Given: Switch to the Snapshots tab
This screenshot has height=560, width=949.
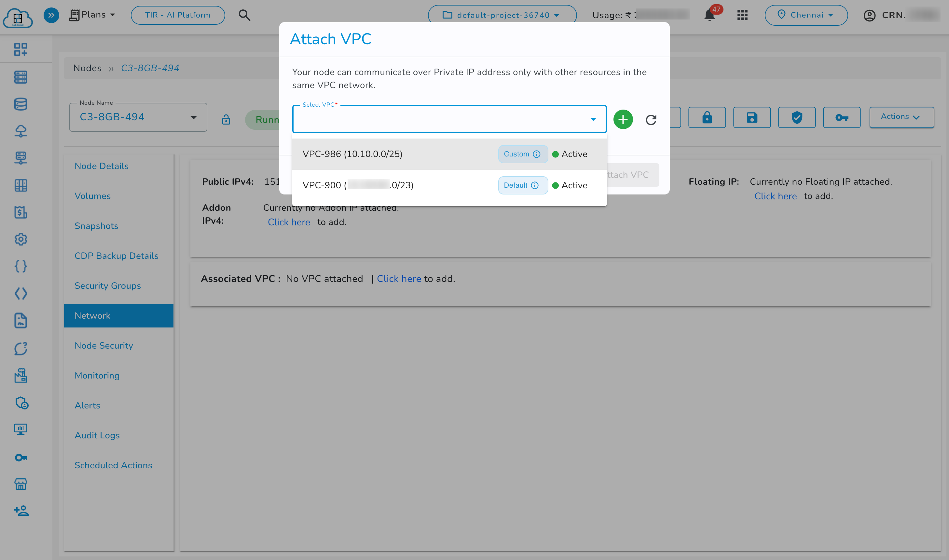Looking at the screenshot, I should pyautogui.click(x=96, y=226).
